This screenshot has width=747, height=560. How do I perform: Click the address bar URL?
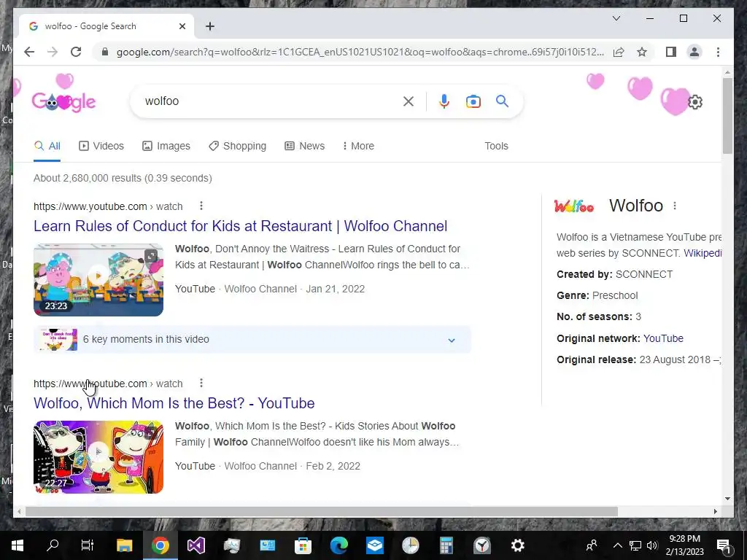360,52
